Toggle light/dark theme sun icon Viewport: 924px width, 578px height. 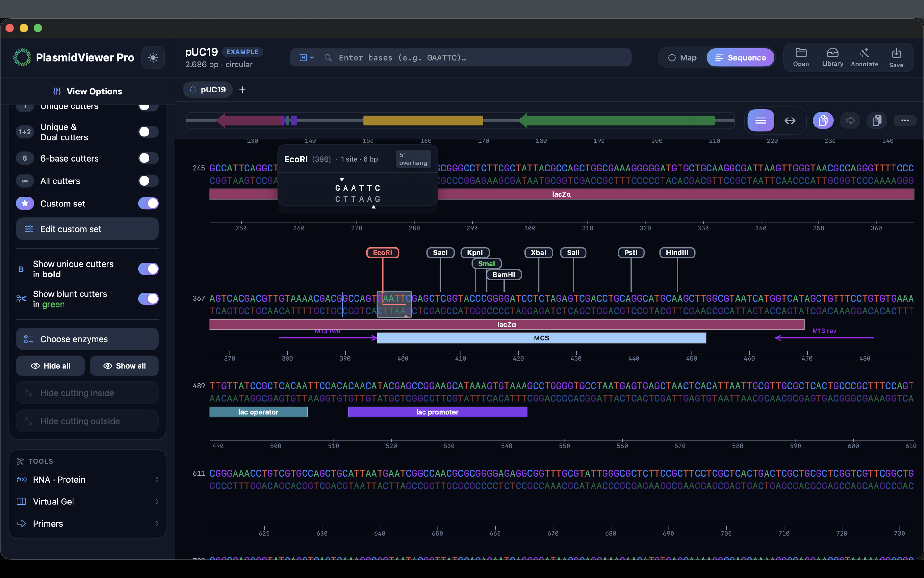[153, 58]
